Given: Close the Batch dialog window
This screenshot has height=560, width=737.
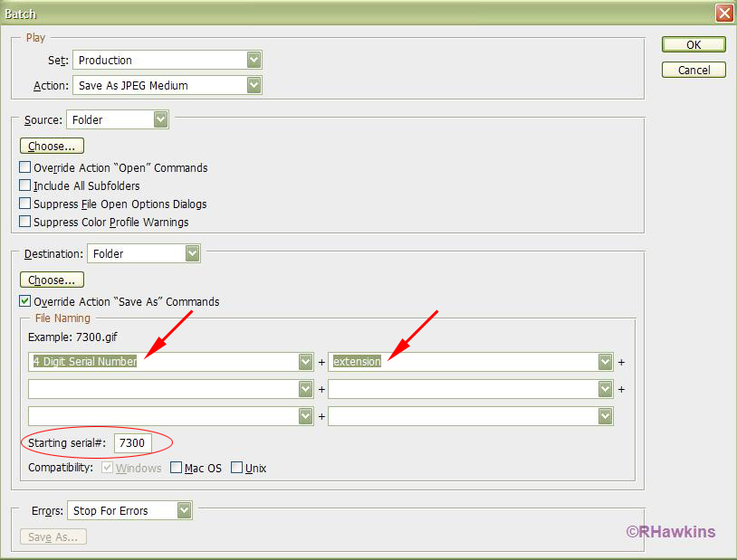Looking at the screenshot, I should point(723,13).
